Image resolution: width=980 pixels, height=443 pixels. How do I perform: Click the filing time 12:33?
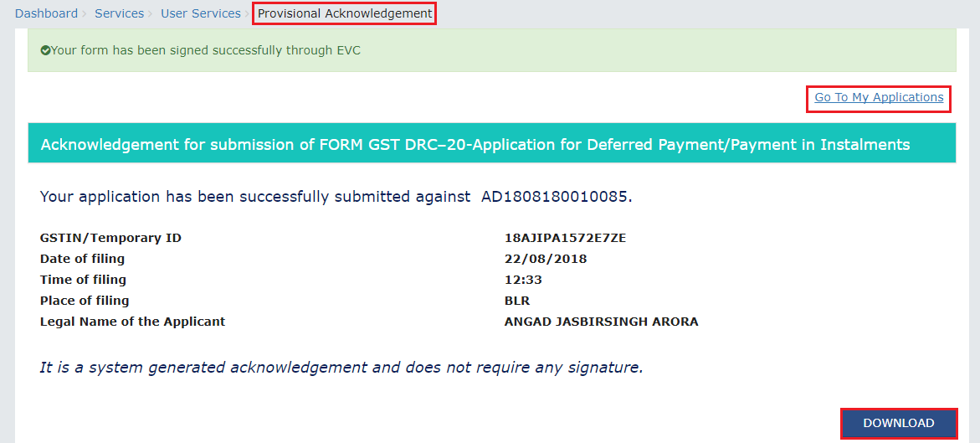pos(523,280)
